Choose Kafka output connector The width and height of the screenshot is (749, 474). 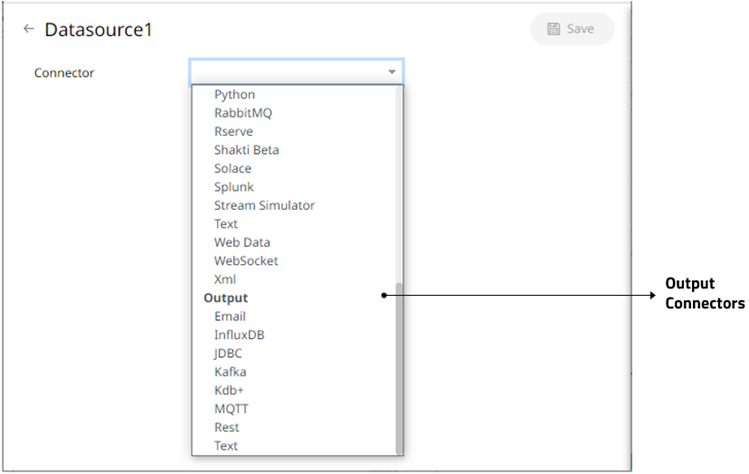(230, 372)
